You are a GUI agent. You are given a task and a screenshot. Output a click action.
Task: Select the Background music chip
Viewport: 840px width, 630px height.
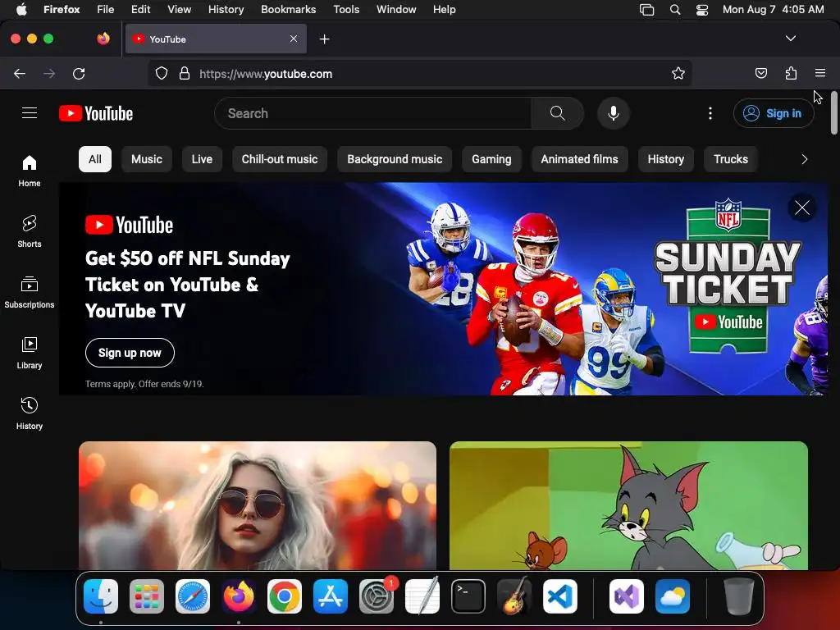(395, 159)
